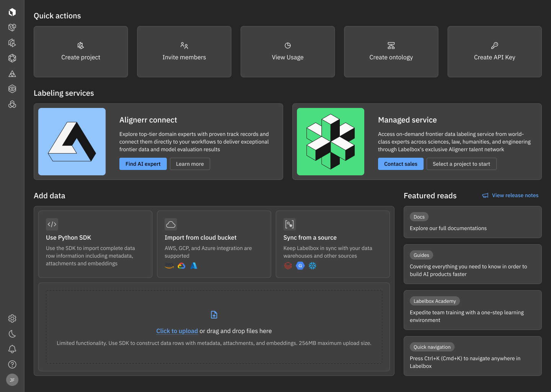Click the Create project card
This screenshot has width=551, height=392.
[81, 52]
